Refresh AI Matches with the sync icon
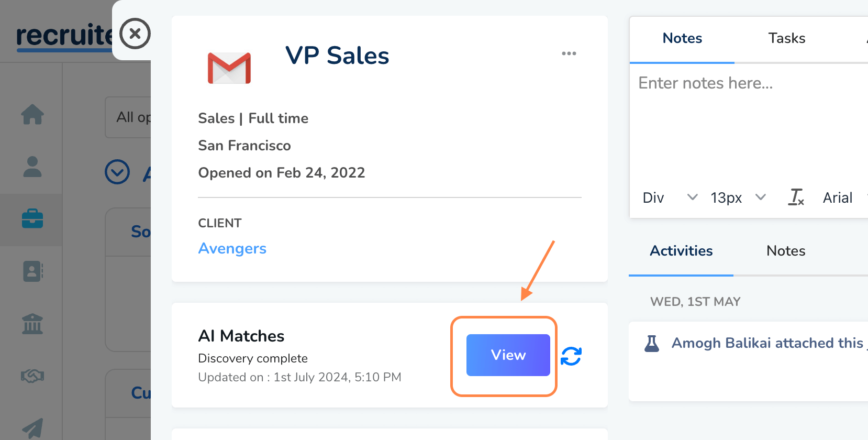868x440 pixels. coord(571,356)
